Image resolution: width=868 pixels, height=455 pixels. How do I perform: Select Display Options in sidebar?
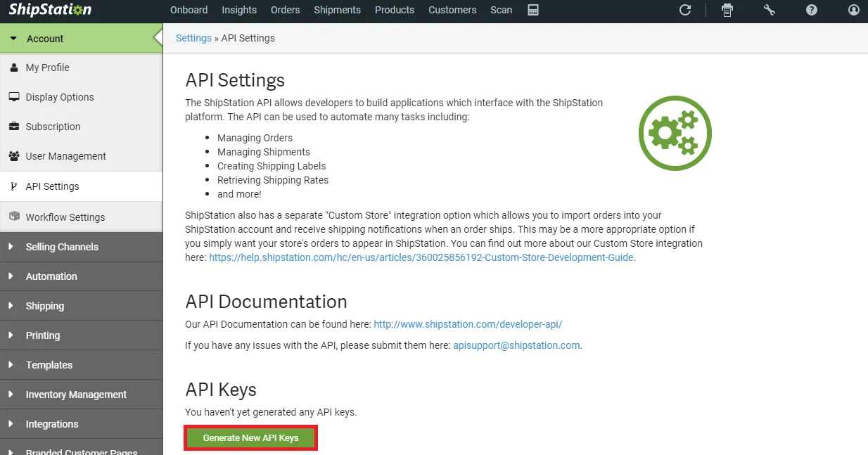81,97
